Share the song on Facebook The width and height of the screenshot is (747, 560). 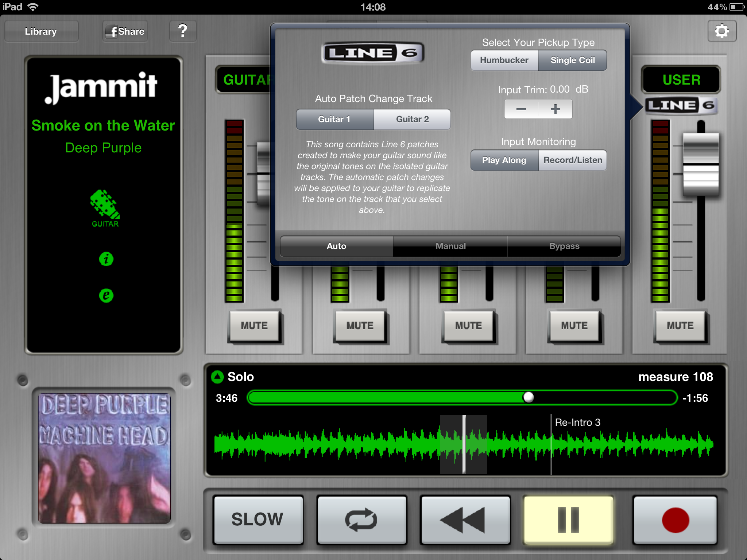(x=125, y=31)
